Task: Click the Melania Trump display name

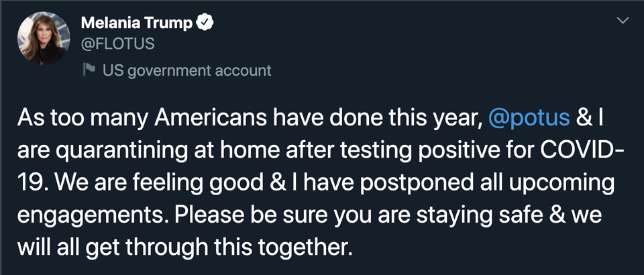Action: click(137, 24)
